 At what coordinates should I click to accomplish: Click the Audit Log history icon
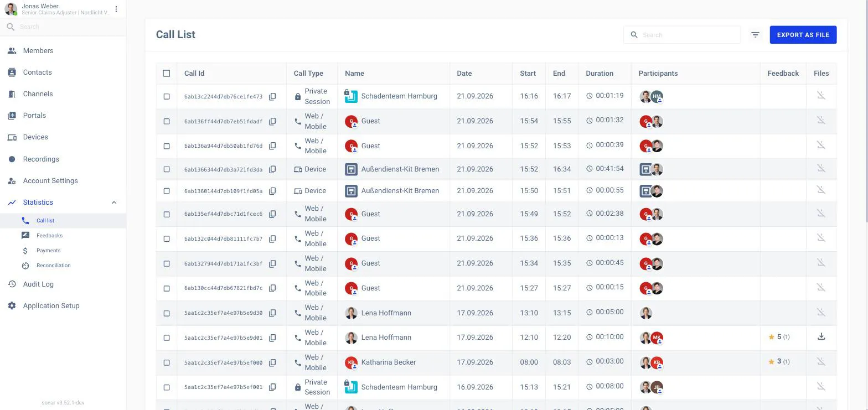[x=12, y=284]
